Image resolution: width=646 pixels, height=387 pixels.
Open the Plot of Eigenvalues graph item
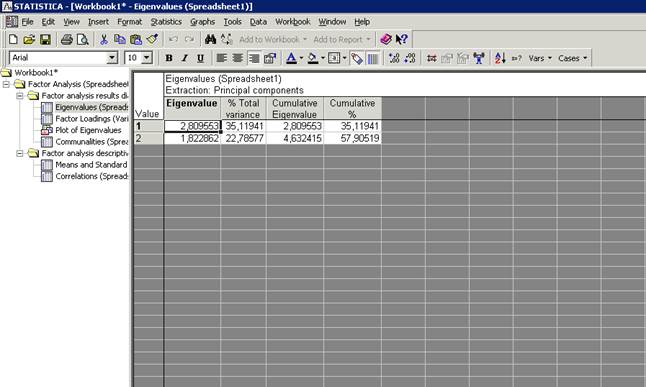click(x=88, y=130)
